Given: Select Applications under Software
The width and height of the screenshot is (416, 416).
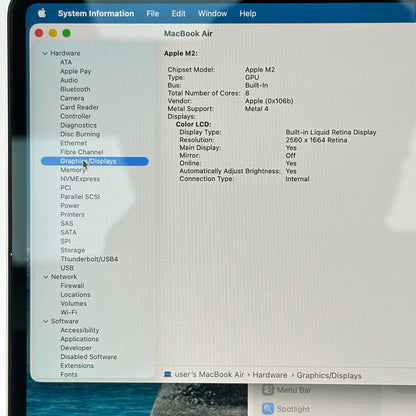Looking at the screenshot, I should coord(80,339).
